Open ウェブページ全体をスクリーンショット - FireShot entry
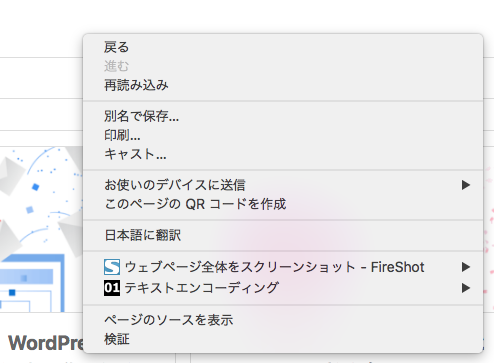The height and width of the screenshot is (363, 494). pyautogui.click(x=283, y=267)
